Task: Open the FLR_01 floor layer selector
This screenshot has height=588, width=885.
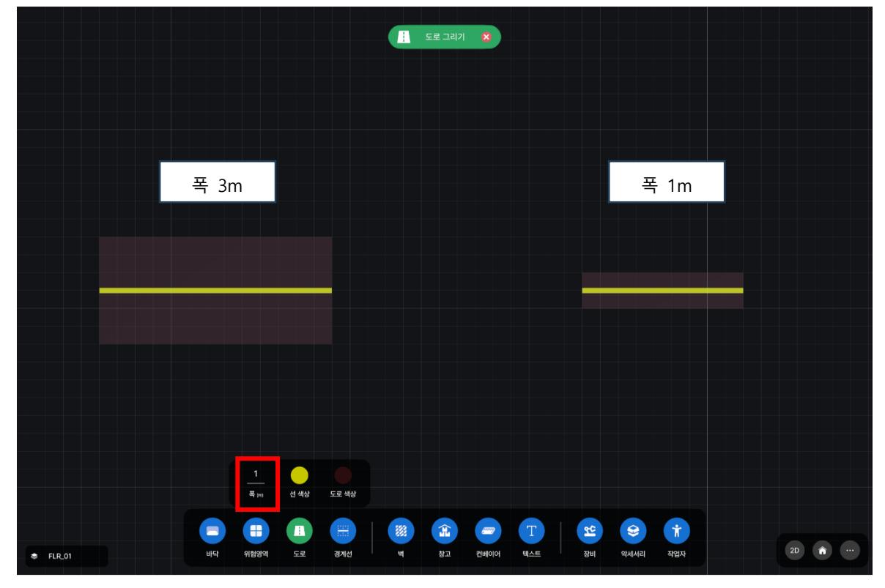Action: click(66, 557)
